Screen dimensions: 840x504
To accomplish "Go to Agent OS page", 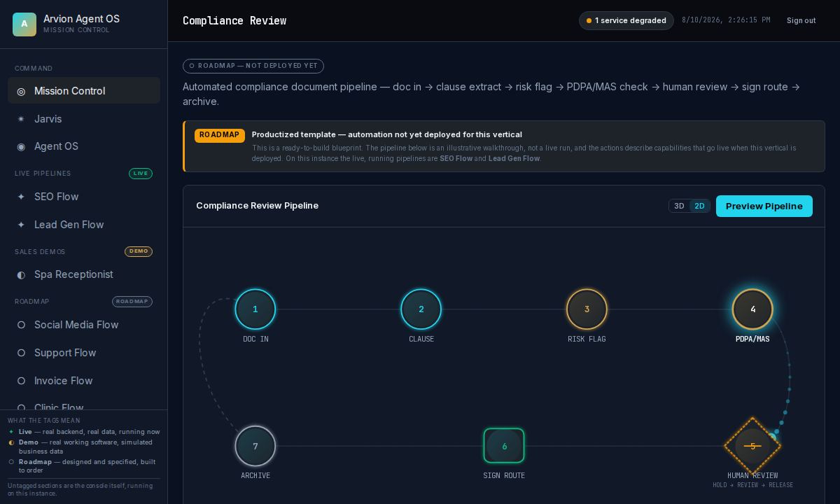I will pyautogui.click(x=84, y=146).
